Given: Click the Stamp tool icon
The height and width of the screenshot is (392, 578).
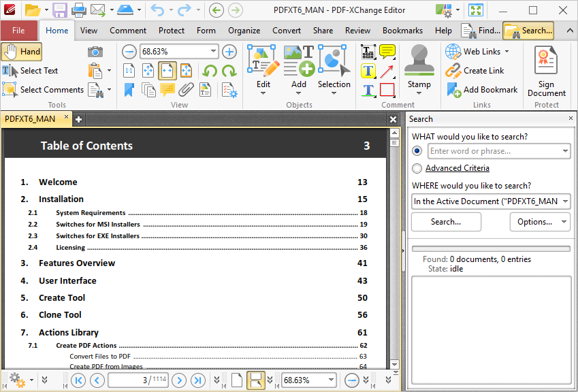Looking at the screenshot, I should [x=419, y=61].
